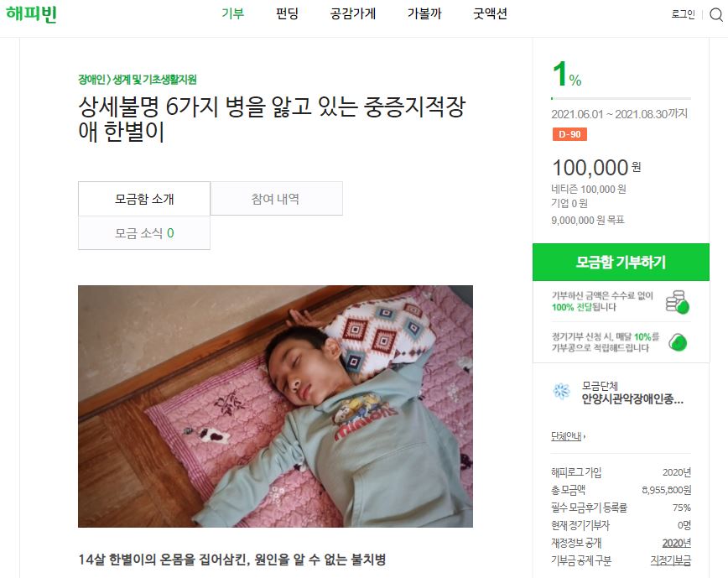Select the 굿액션 menu item
This screenshot has width=728, height=578.
(x=490, y=14)
